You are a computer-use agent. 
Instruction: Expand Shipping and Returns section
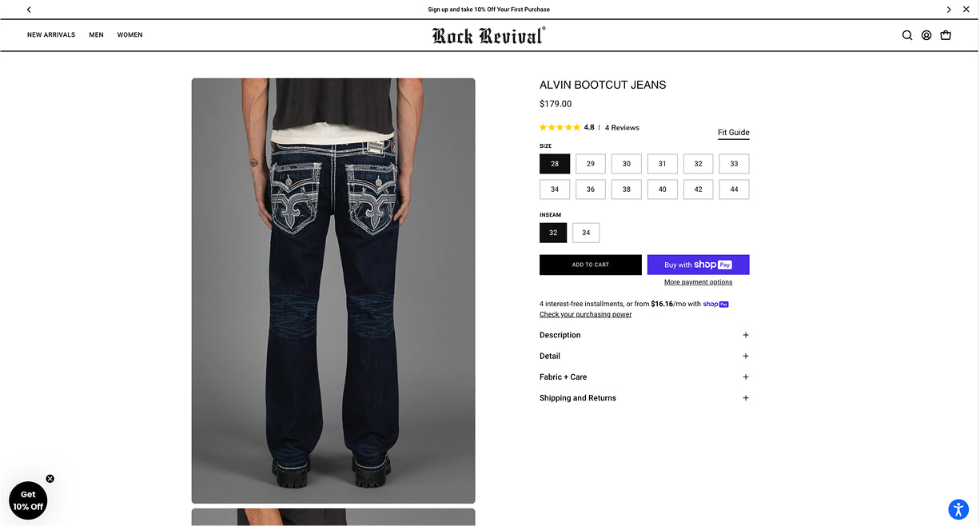click(644, 397)
